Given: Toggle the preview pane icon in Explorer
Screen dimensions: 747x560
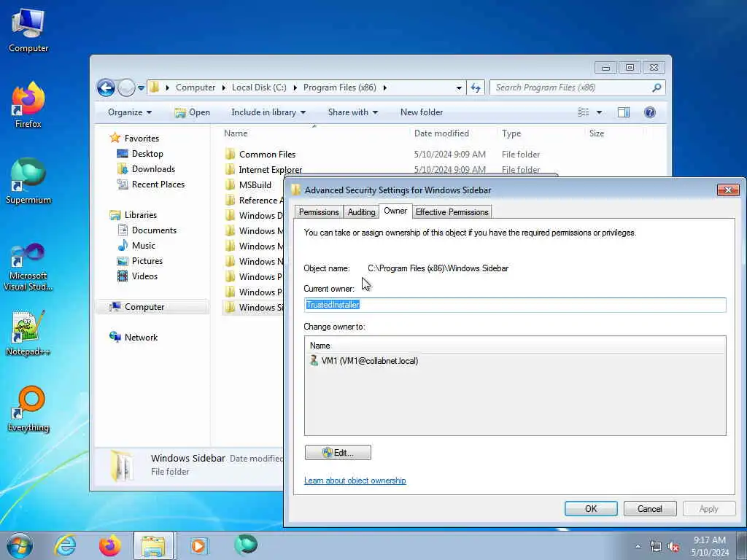Looking at the screenshot, I should coord(624,112).
